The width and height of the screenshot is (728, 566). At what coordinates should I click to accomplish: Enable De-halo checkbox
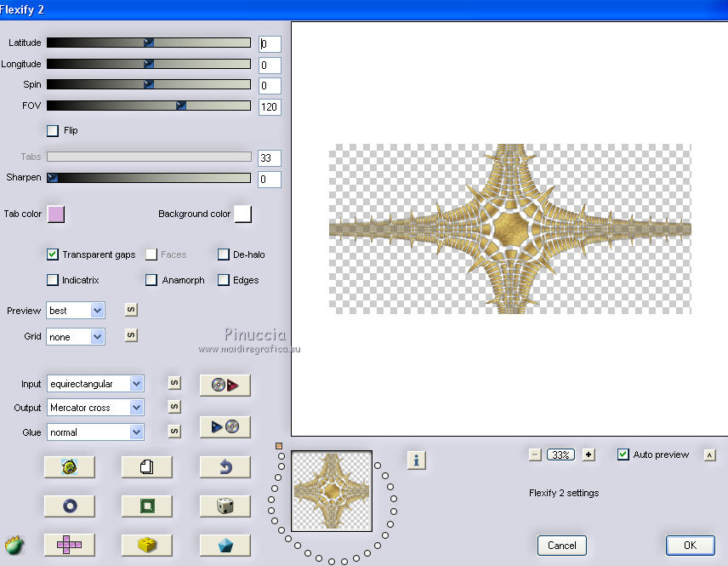coord(224,254)
